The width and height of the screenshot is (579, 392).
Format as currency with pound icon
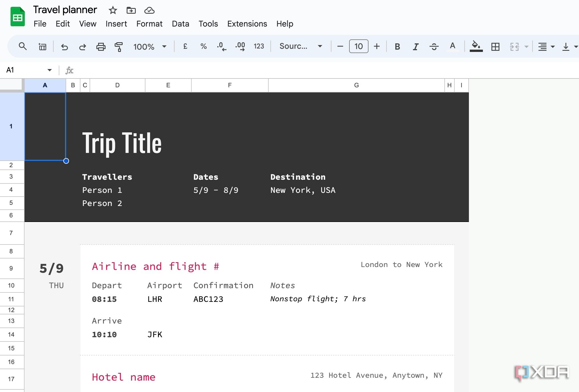(185, 46)
